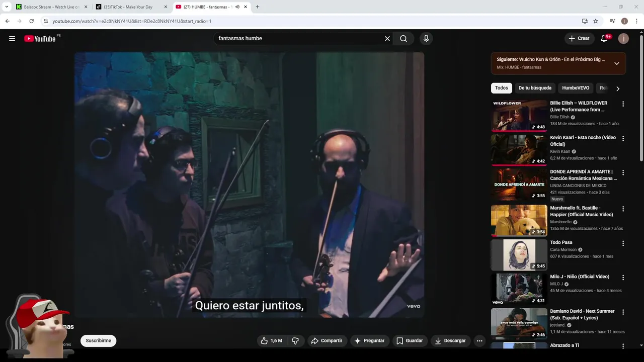The height and width of the screenshot is (362, 644).
Task: Go to YouTube home via logo
Action: (x=40, y=39)
